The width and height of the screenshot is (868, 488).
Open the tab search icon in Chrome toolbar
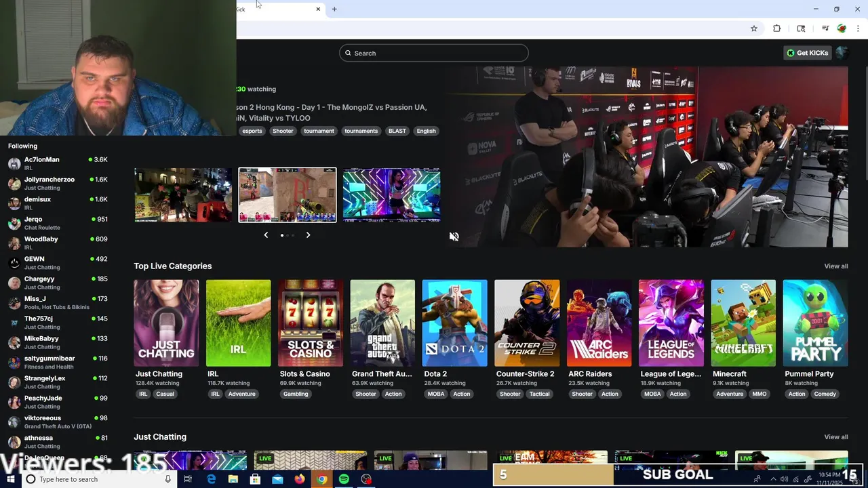[801, 28]
